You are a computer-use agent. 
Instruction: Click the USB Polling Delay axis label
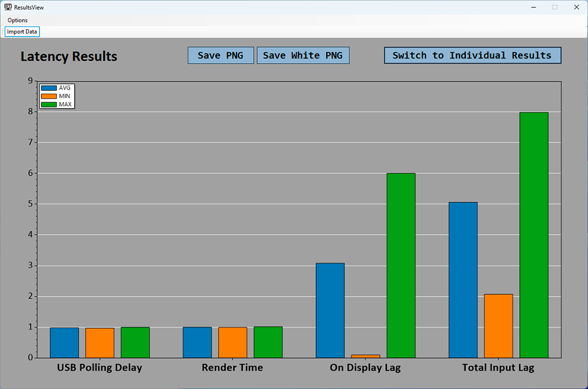click(x=99, y=368)
